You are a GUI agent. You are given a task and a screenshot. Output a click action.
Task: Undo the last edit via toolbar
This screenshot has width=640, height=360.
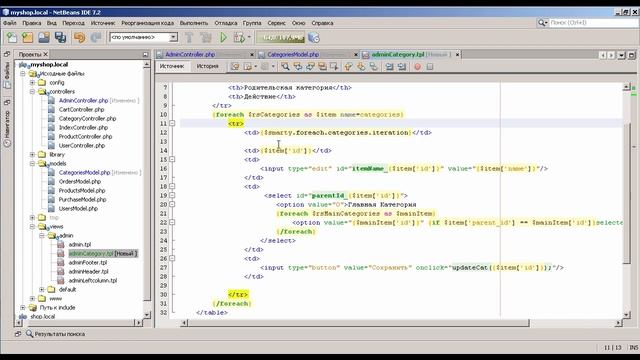tap(80, 38)
